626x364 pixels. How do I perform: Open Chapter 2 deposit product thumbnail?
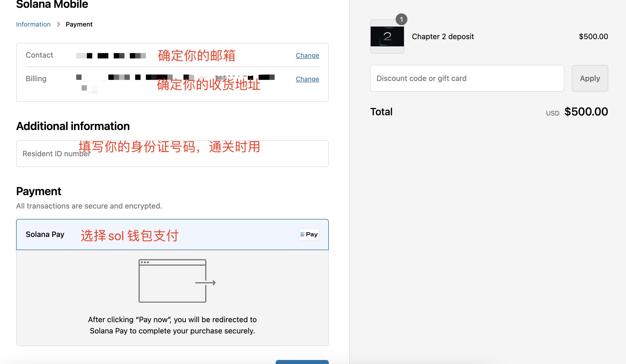click(x=387, y=36)
